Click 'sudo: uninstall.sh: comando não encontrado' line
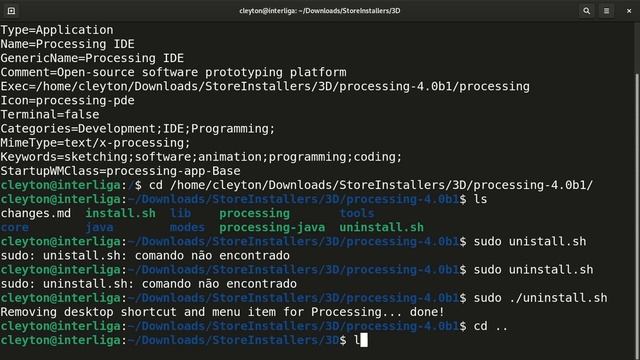Image resolution: width=640 pixels, height=360 pixels. point(149,284)
